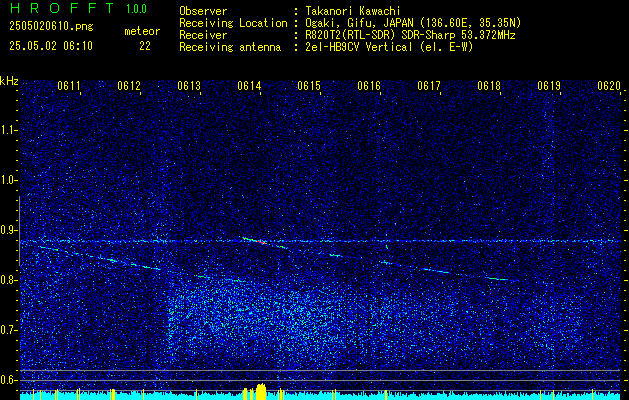The image size is (629, 400).
Task: Click the meteor count label
Action: 142,31
